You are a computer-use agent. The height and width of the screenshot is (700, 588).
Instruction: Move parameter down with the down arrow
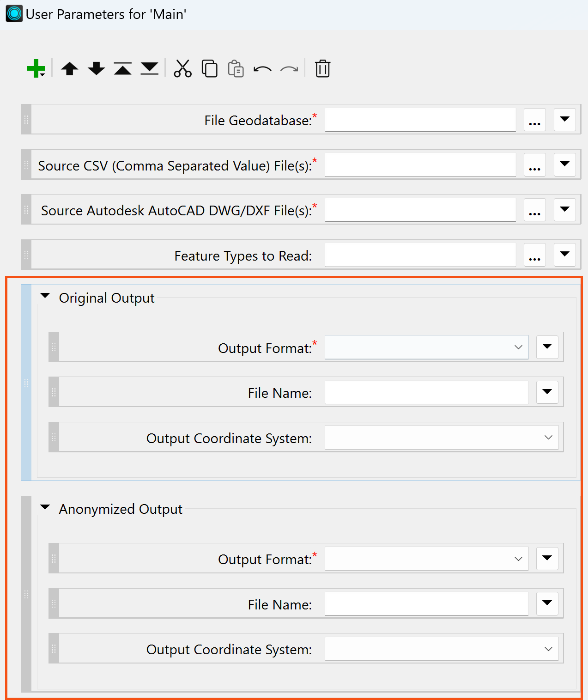coord(97,68)
